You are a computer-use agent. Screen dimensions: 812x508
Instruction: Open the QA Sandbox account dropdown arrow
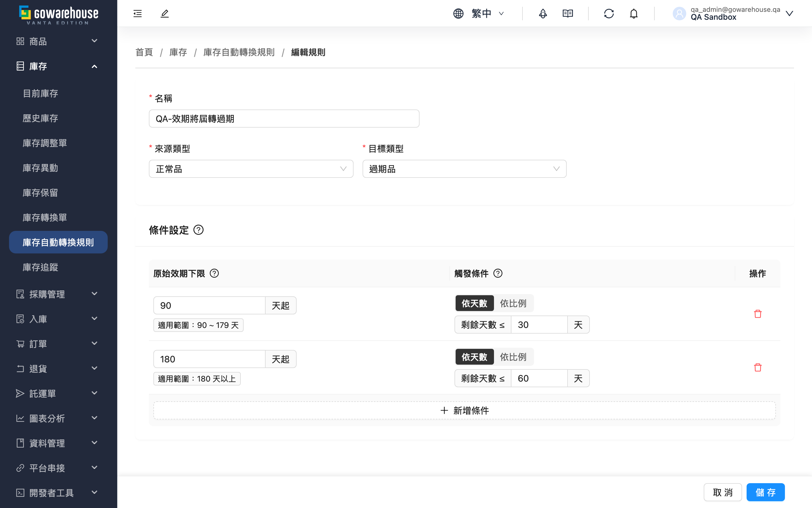tap(789, 14)
